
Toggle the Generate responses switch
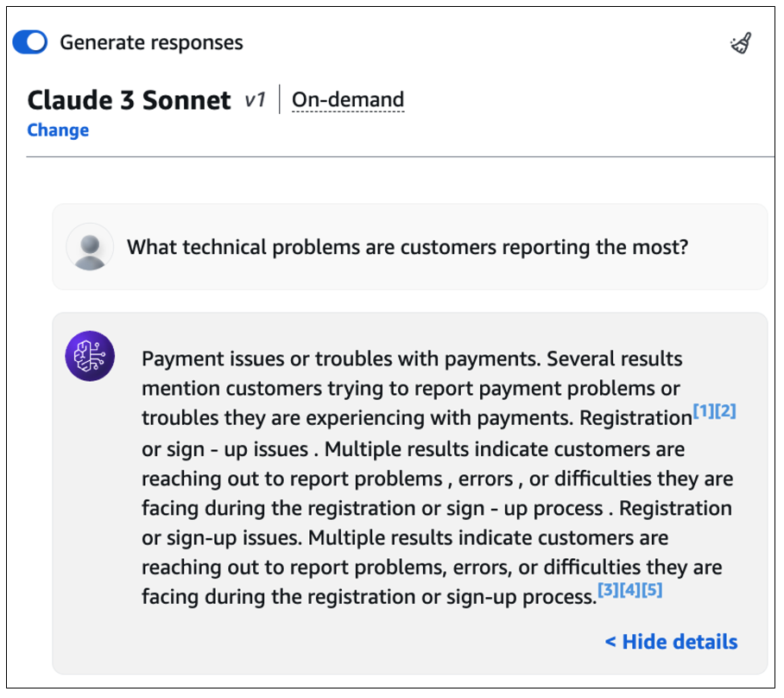click(30, 42)
